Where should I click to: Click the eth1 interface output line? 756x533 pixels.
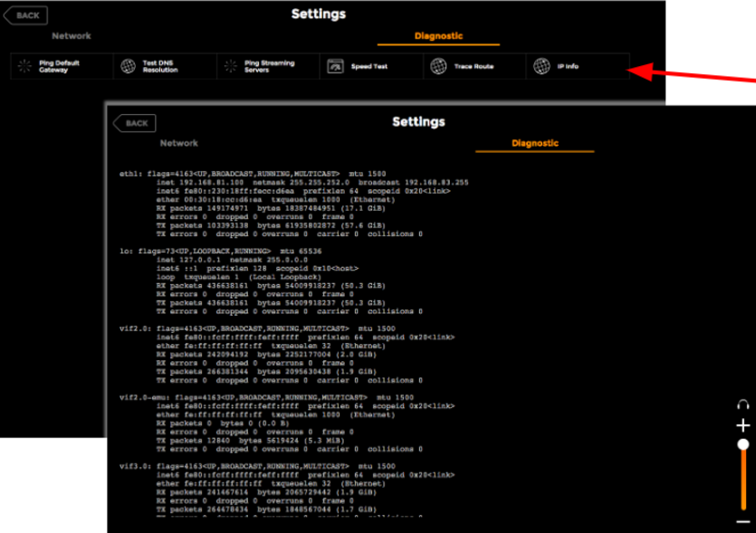pyautogui.click(x=229, y=172)
